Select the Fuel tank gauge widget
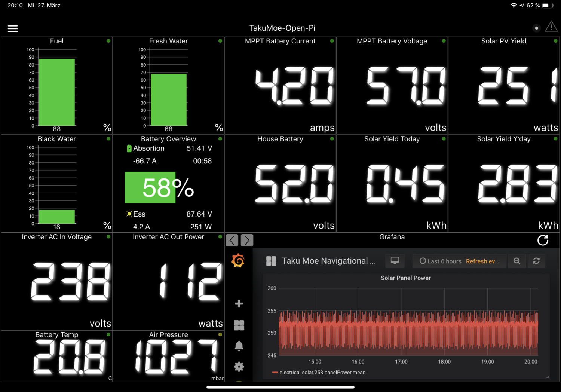 [x=57, y=85]
